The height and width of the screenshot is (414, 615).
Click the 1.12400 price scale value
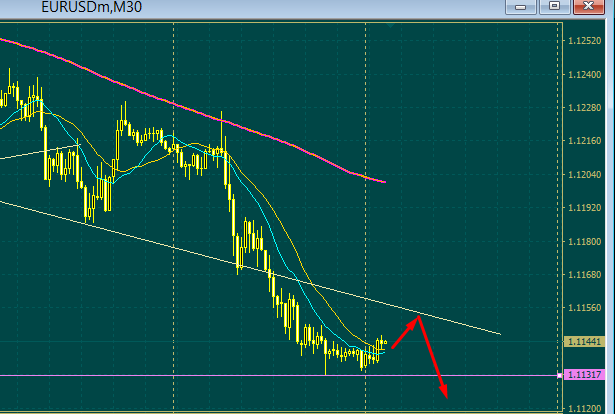pos(584,74)
